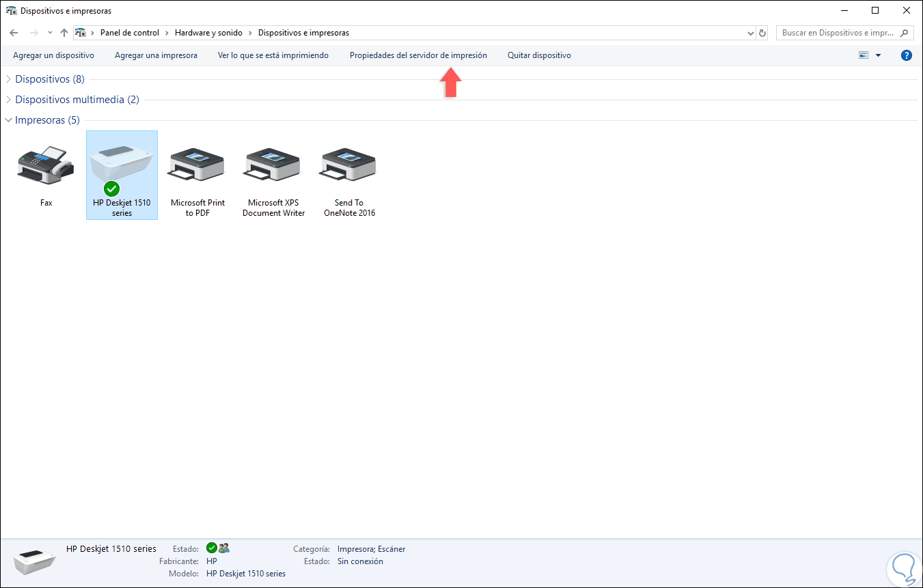Open recent locations dropdown arrow
This screenshot has width=923, height=588.
[50, 33]
